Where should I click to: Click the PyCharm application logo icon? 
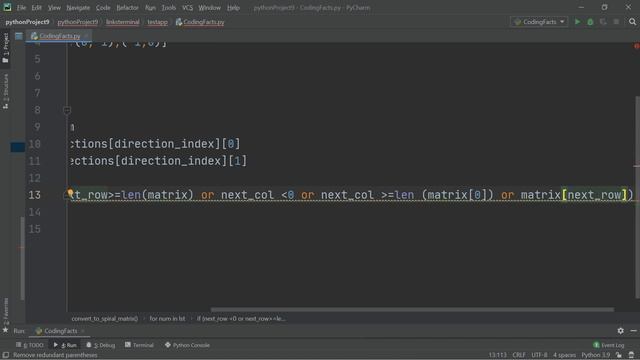click(7, 7)
